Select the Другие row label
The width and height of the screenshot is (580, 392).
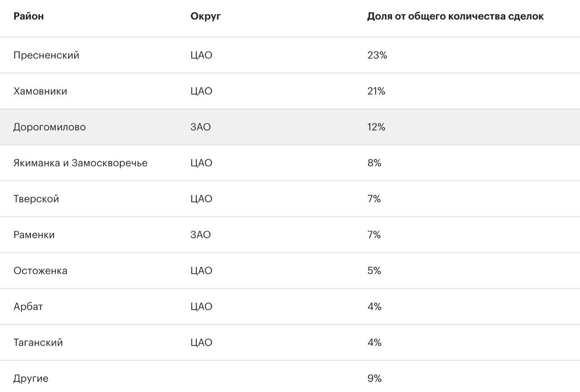(31, 378)
